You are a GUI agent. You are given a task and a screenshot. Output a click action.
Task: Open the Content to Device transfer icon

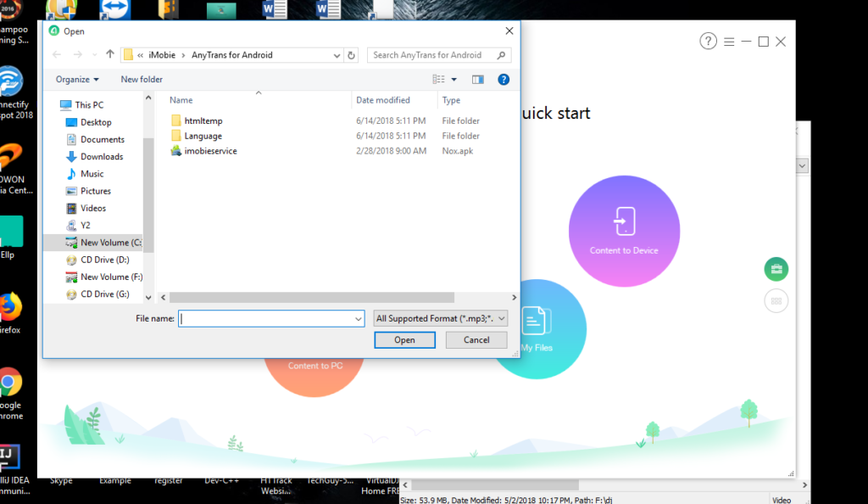(x=624, y=230)
